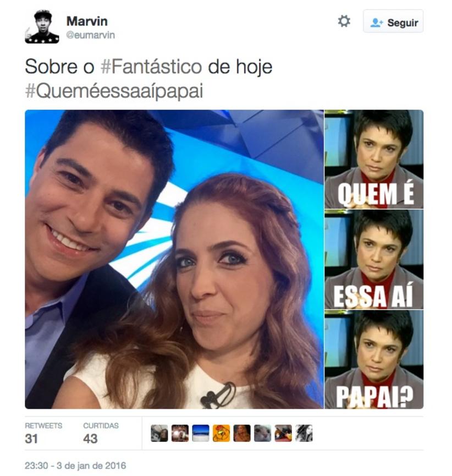Open the large selfie photo
The image size is (452, 476).
pyautogui.click(x=174, y=259)
